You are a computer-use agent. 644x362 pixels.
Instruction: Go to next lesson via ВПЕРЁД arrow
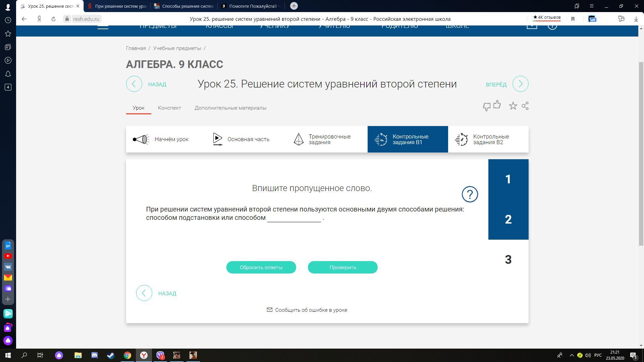[520, 84]
